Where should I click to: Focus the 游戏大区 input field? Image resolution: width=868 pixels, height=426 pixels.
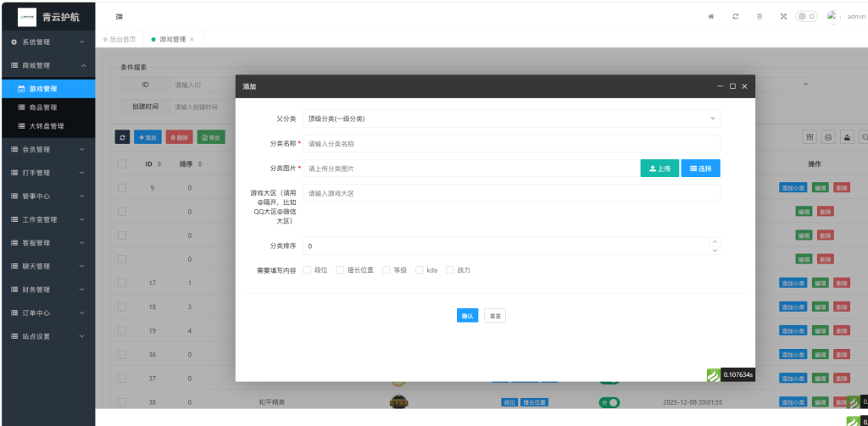tap(511, 193)
